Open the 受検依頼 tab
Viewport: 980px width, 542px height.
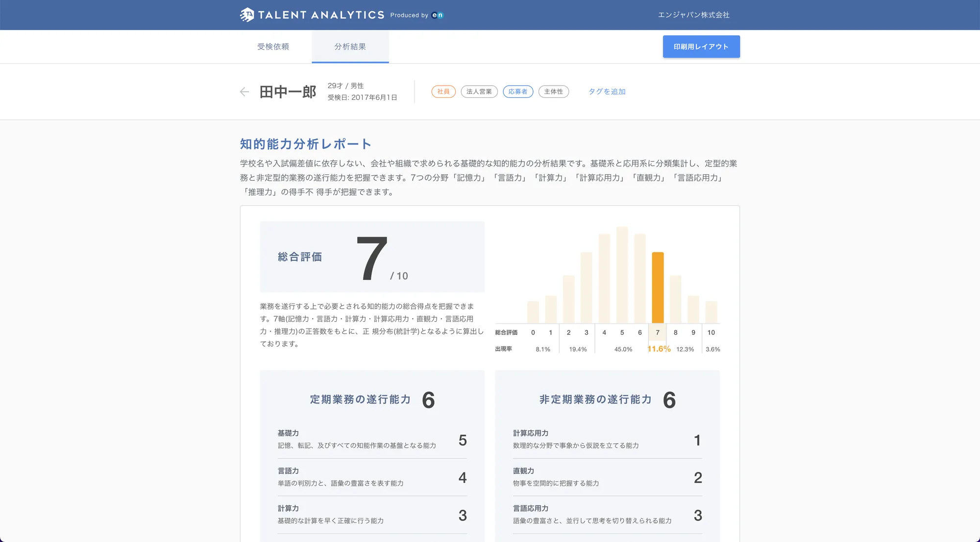pyautogui.click(x=273, y=47)
